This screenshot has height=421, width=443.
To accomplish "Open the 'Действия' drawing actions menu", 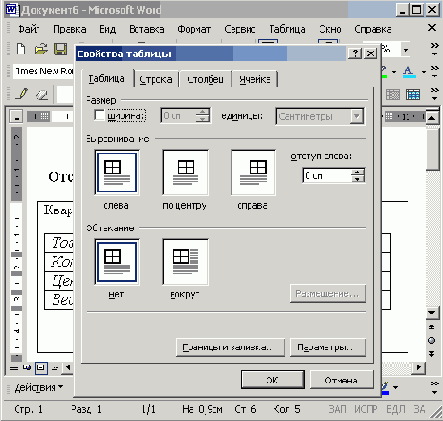I will point(39,388).
